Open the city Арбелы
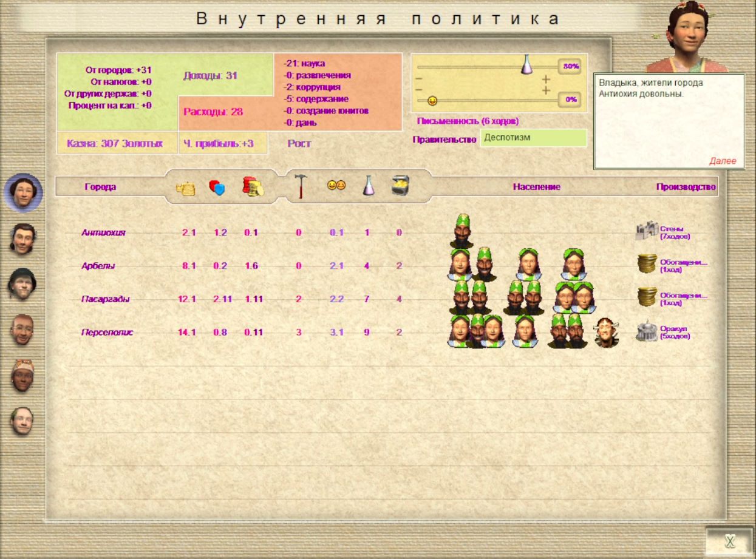This screenshot has width=756, height=559. (x=98, y=266)
